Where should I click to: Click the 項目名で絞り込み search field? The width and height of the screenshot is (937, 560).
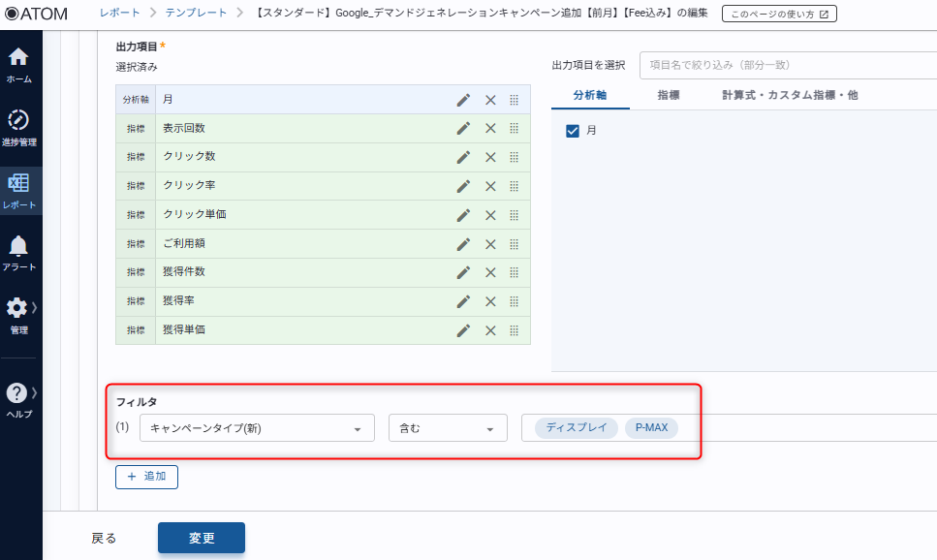pos(787,65)
